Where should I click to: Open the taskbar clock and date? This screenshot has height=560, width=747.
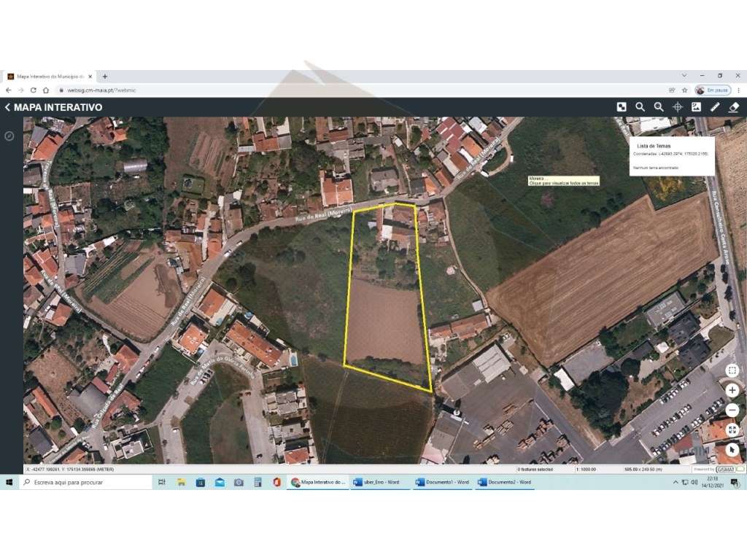point(713,482)
